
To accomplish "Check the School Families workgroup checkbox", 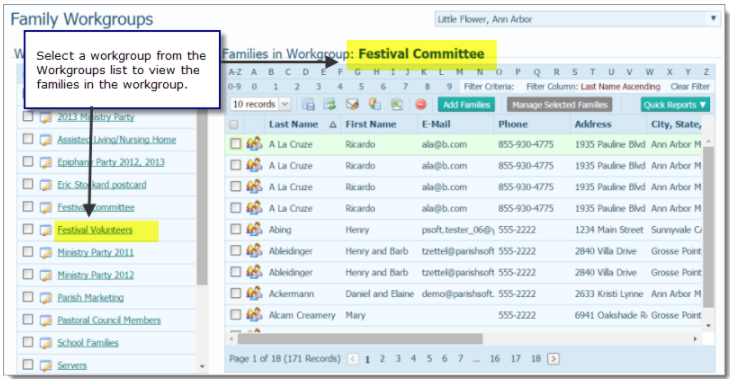I will coord(28,342).
